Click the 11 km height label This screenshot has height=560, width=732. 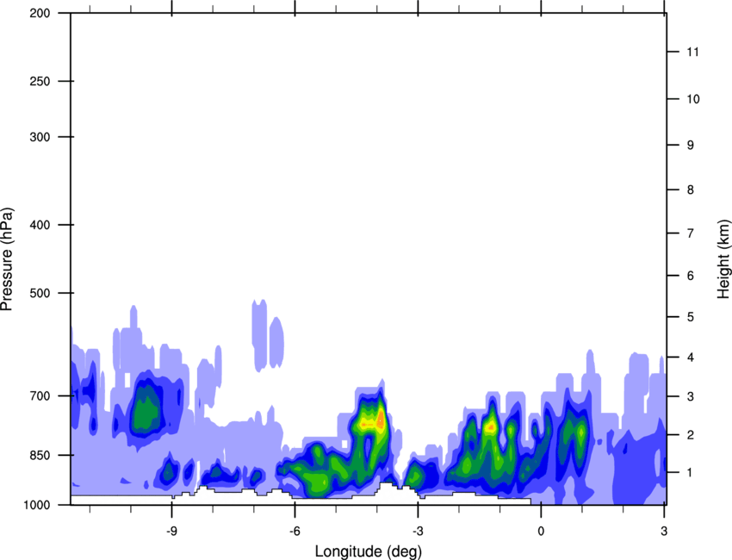[x=693, y=52]
